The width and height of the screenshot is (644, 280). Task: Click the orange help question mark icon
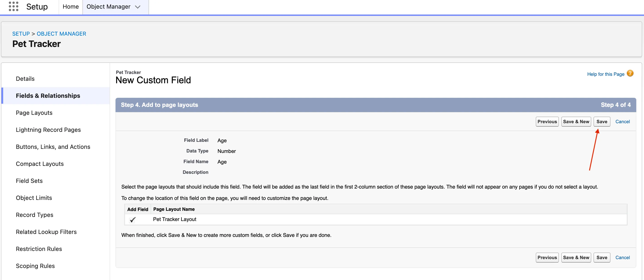pyautogui.click(x=630, y=73)
